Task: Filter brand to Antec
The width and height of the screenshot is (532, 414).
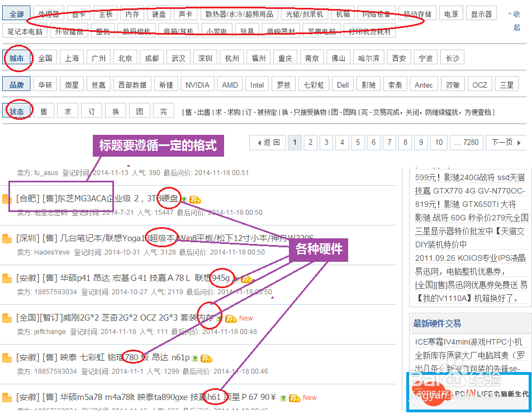Action: [x=424, y=85]
